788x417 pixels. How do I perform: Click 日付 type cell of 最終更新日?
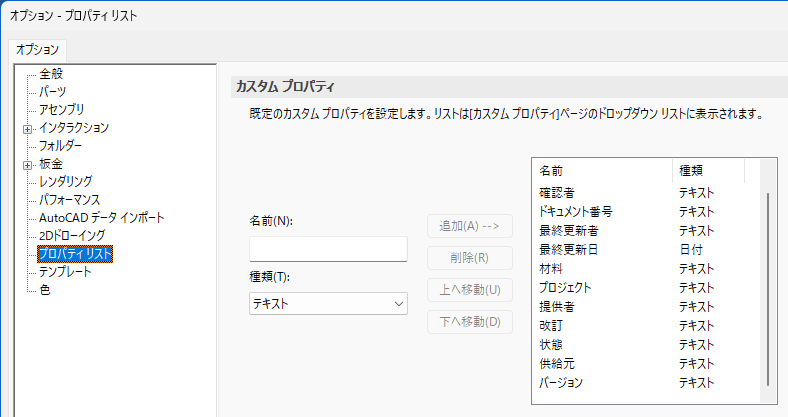[x=691, y=250]
